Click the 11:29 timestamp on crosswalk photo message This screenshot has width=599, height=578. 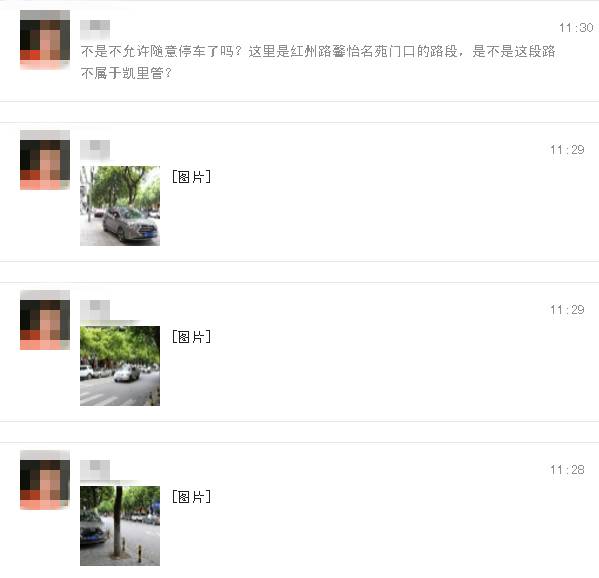(567, 310)
